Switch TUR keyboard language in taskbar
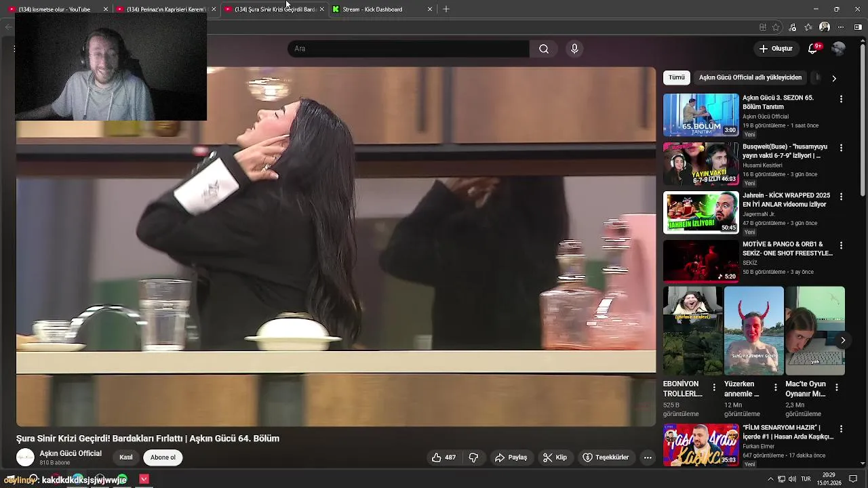This screenshot has height=488, width=868. 806,479
